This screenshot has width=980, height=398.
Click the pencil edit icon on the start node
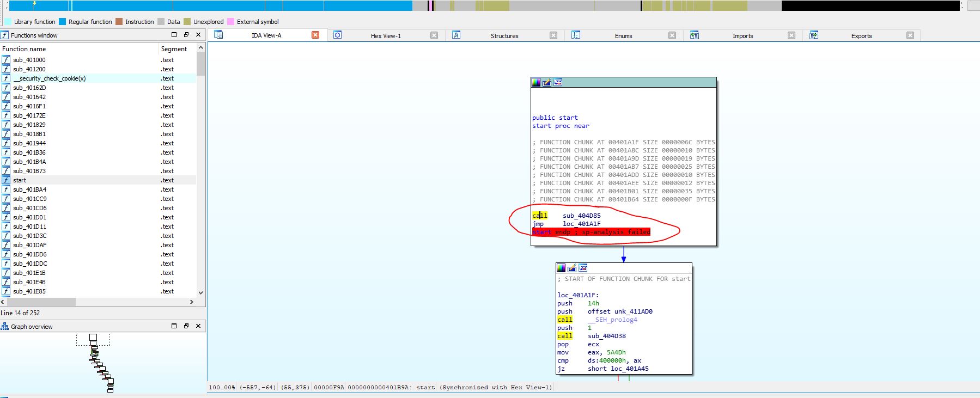coord(547,82)
